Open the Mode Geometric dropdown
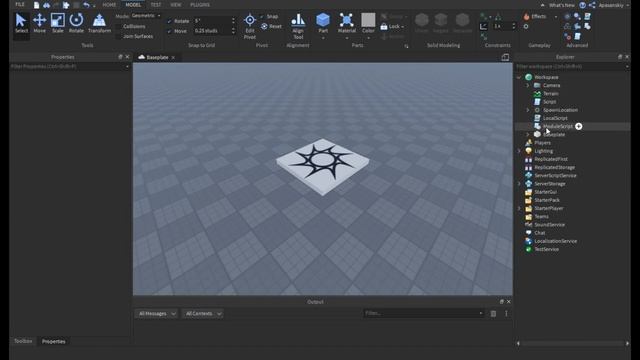 146,16
